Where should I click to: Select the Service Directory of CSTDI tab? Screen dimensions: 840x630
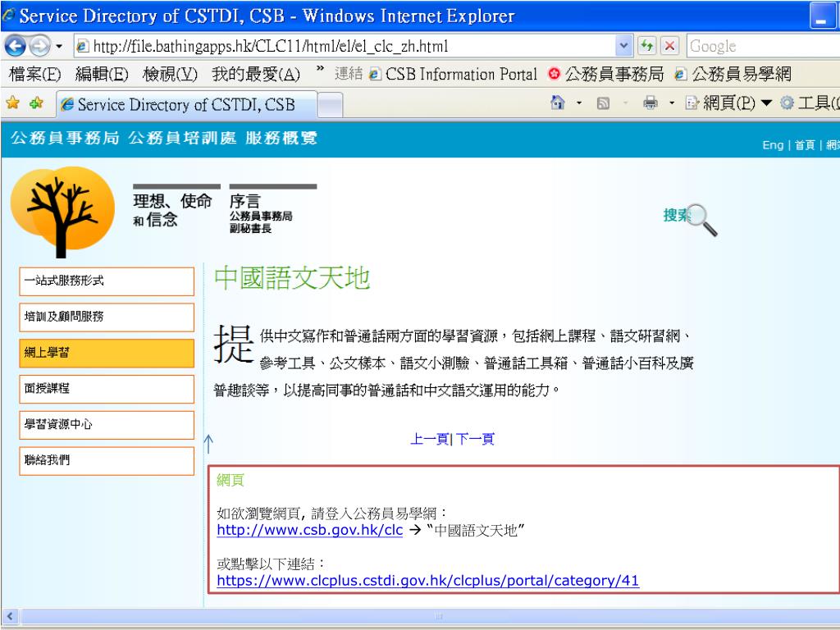(186, 104)
